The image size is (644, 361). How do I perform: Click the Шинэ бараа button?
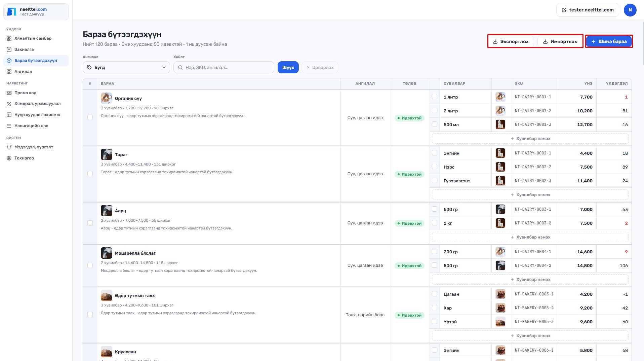point(609,41)
